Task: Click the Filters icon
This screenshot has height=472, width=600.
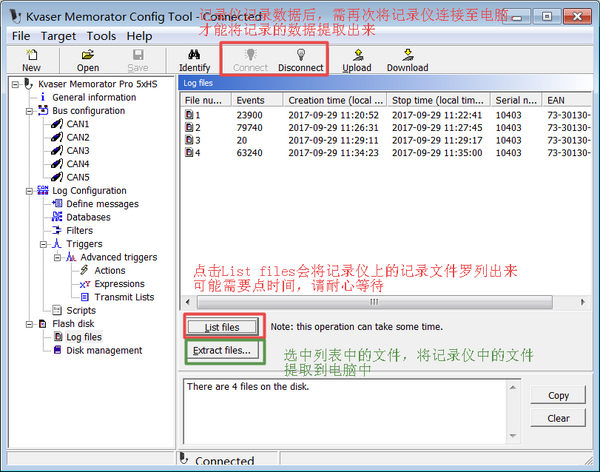Action: (x=57, y=230)
